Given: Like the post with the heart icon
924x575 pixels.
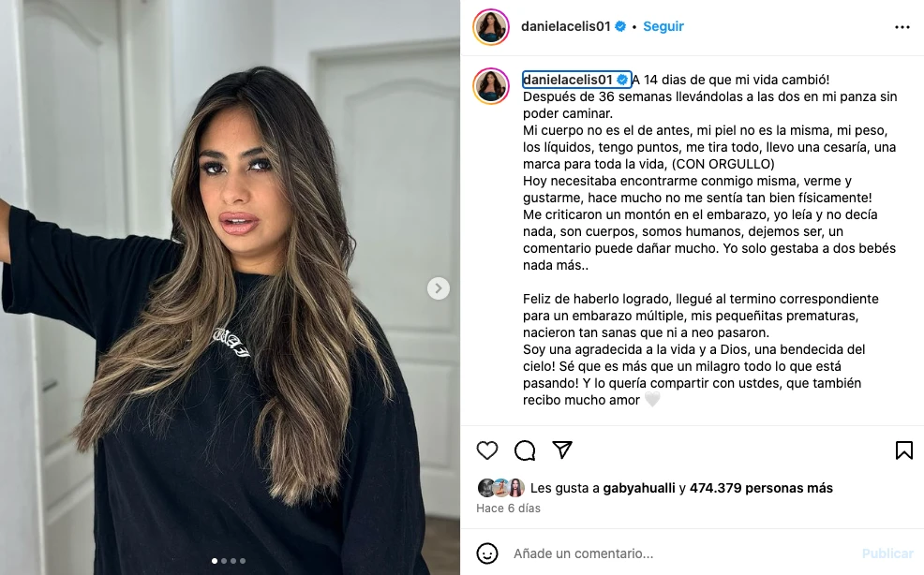Looking at the screenshot, I should (486, 450).
